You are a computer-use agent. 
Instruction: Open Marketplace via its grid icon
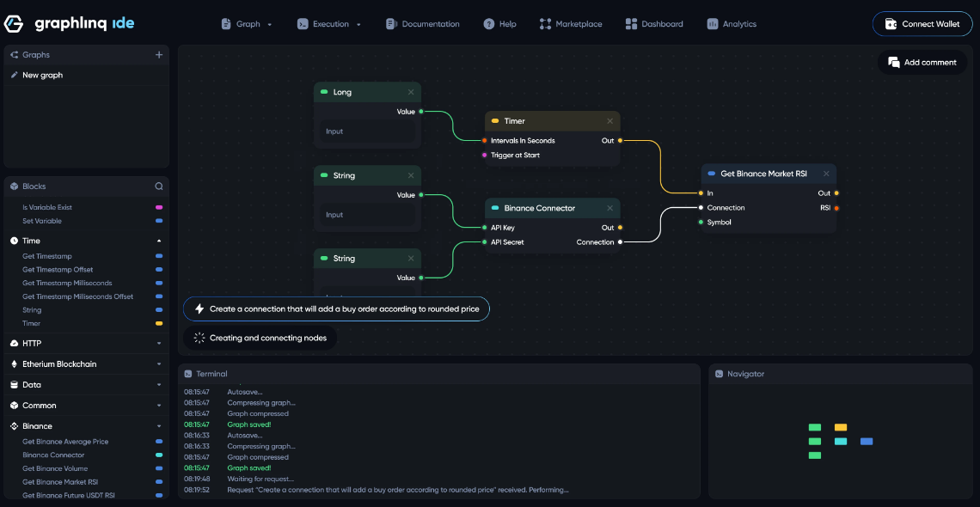(x=544, y=23)
